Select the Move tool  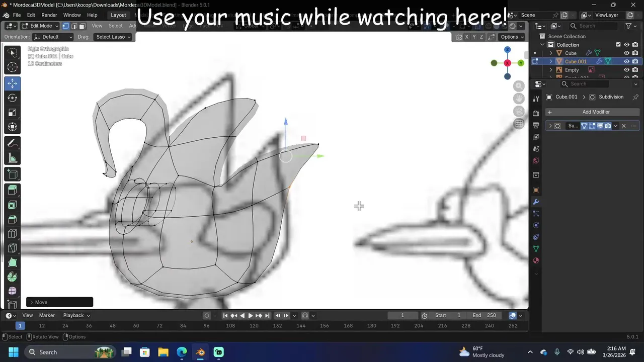pyautogui.click(x=13, y=83)
